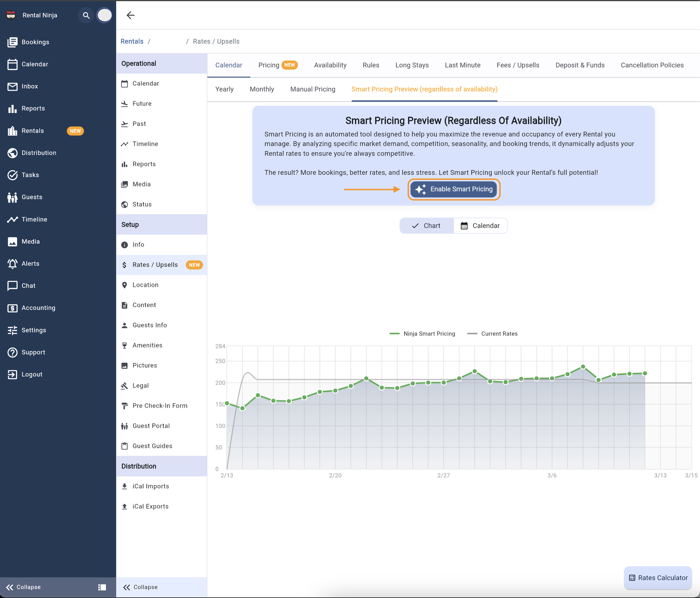Image resolution: width=700 pixels, height=598 pixels.
Task: Open the Guests section in the sidebar
Action: pos(33,197)
